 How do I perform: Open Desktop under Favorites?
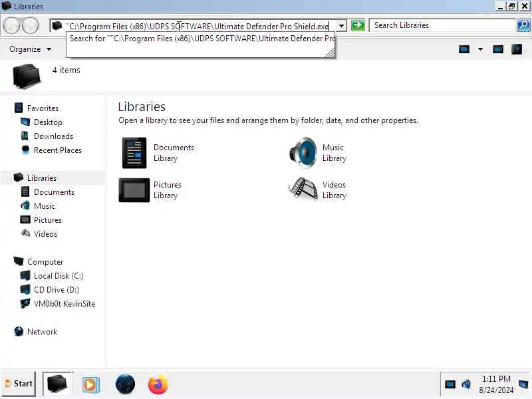[48, 122]
